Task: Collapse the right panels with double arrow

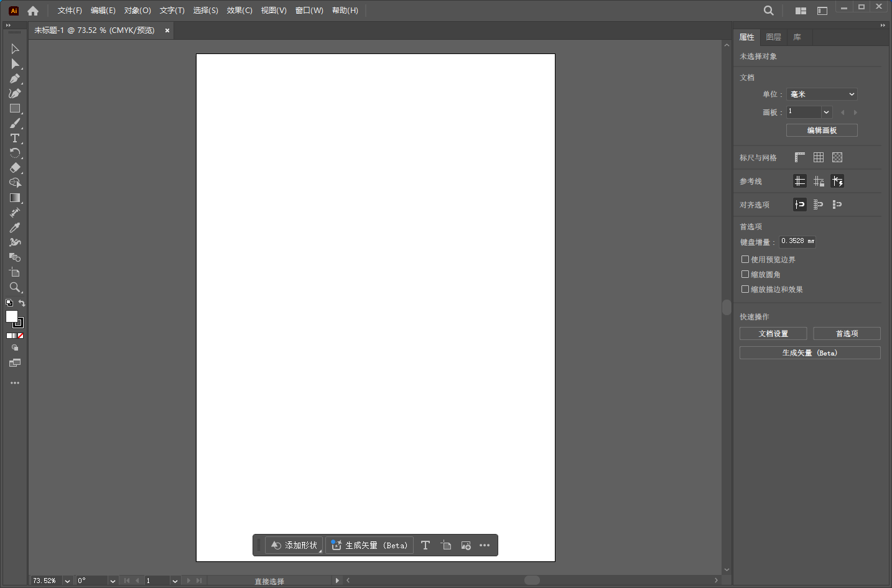Action: coord(883,25)
